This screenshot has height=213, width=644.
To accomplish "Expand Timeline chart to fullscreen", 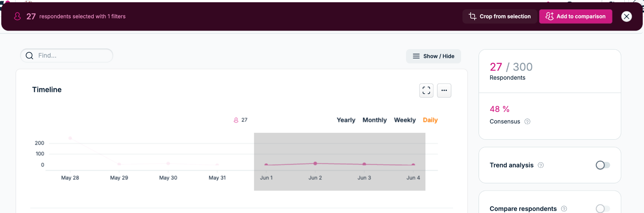I will pyautogui.click(x=426, y=91).
